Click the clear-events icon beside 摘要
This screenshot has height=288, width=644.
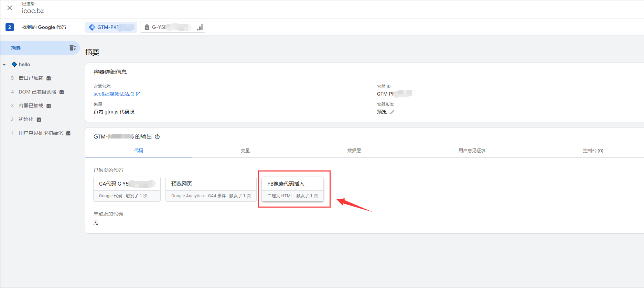click(73, 48)
